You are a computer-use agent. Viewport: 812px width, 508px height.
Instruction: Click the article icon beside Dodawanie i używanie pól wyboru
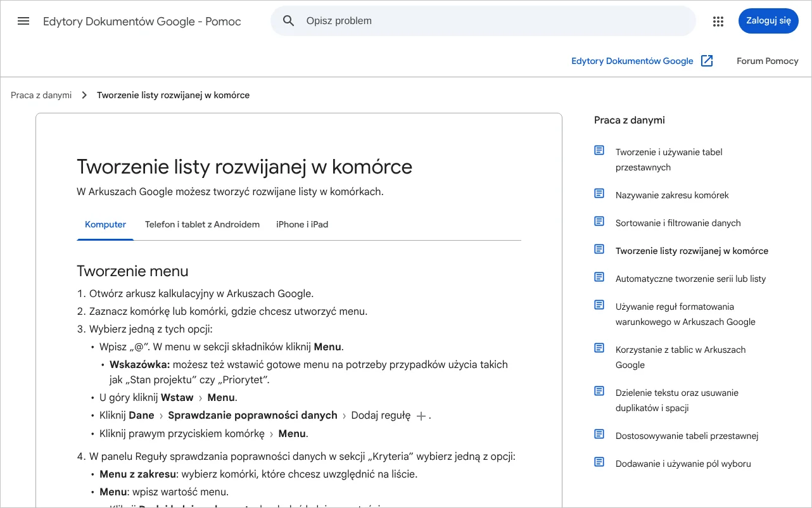(599, 462)
